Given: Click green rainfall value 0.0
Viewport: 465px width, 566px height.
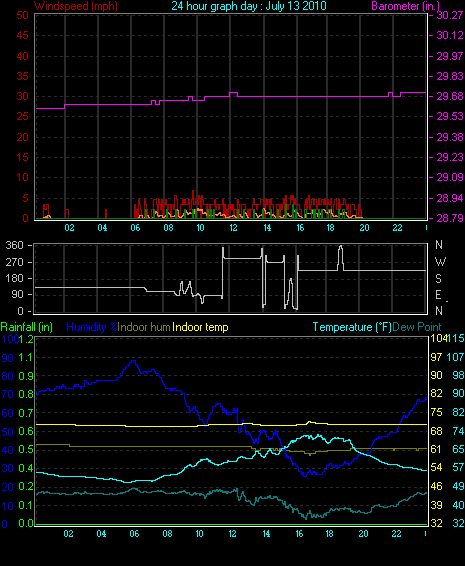Looking at the screenshot, I should pyautogui.click(x=26, y=523).
